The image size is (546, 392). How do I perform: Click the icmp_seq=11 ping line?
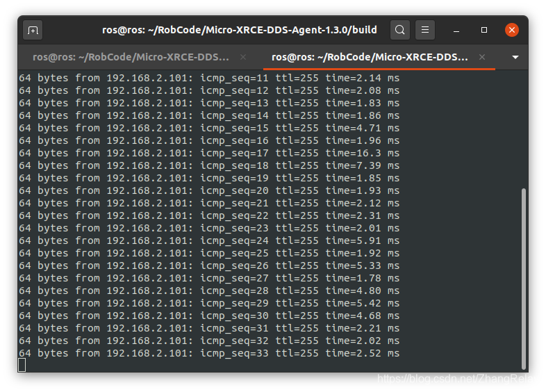pos(209,78)
